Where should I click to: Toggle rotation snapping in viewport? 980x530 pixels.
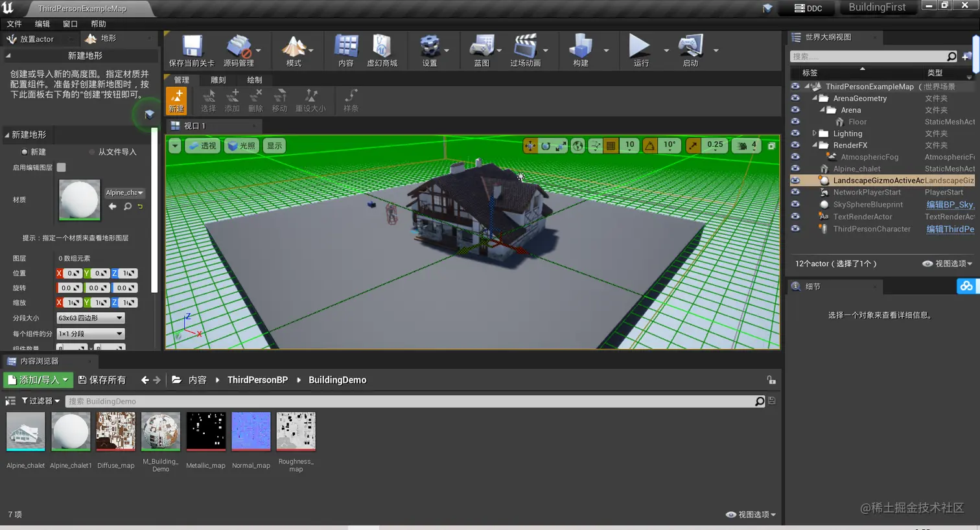(649, 146)
